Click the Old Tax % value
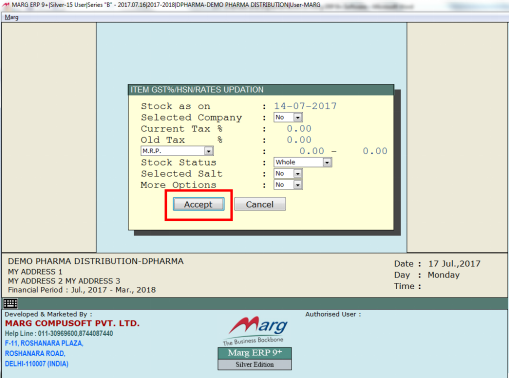This screenshot has height=378, width=509. pyautogui.click(x=299, y=140)
